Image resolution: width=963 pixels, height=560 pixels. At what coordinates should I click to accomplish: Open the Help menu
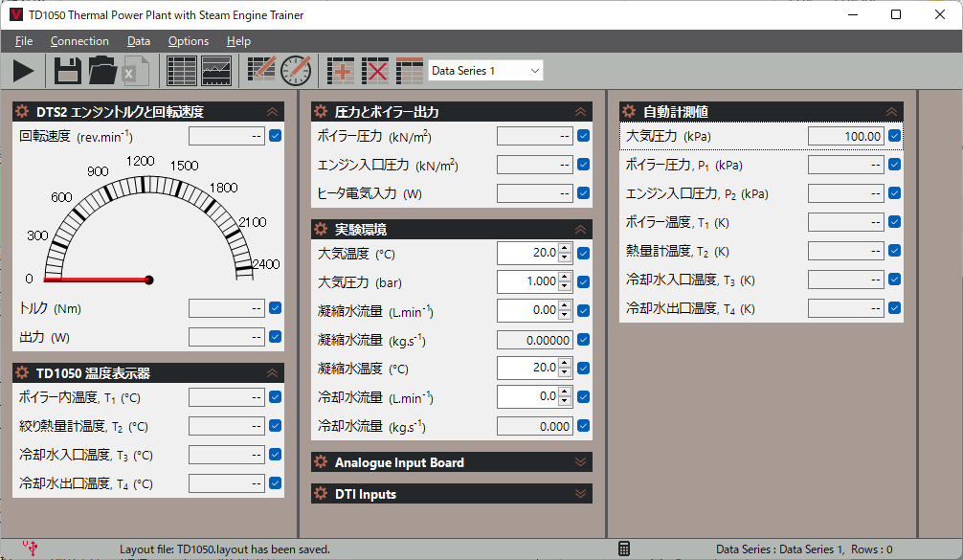239,41
